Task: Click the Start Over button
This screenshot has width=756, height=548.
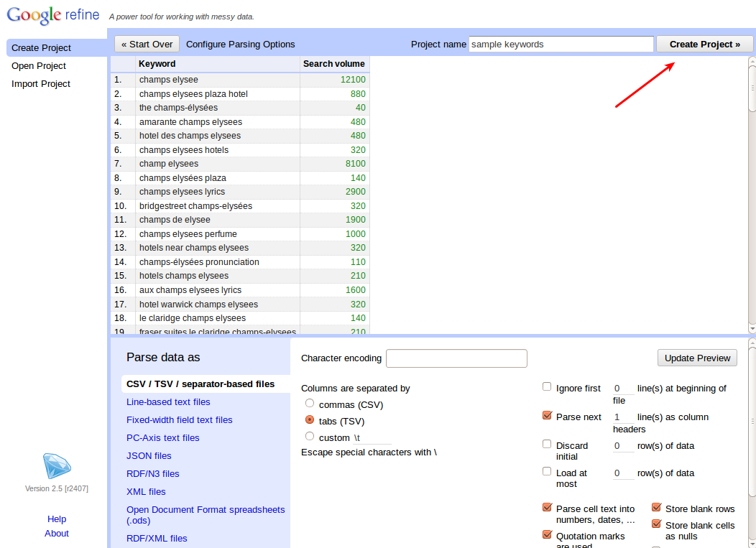Action: (147, 44)
